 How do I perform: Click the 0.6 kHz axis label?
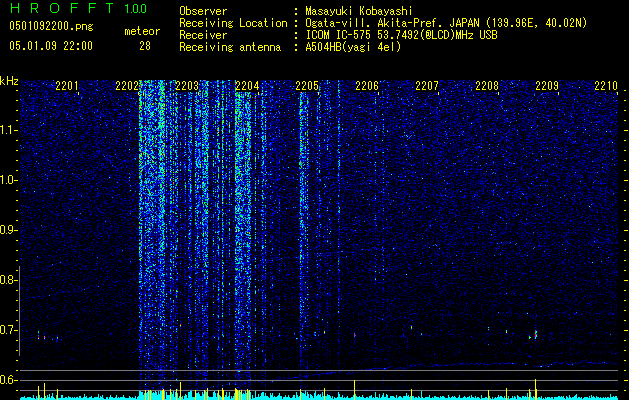tap(8, 380)
